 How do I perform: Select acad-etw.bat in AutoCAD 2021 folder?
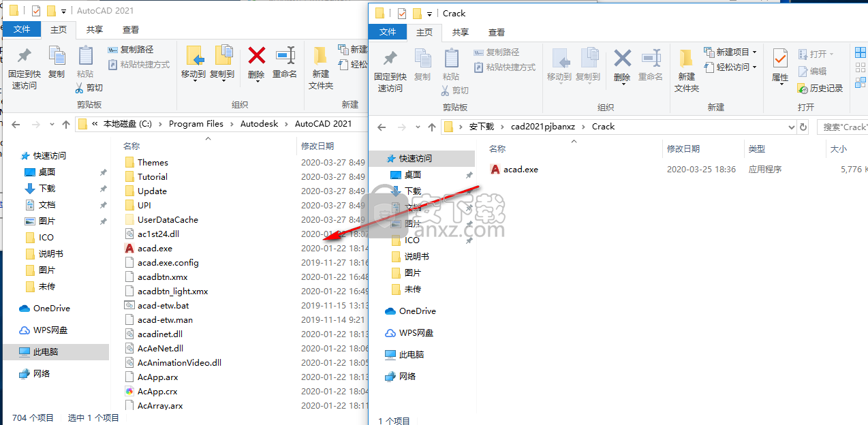[x=157, y=306]
